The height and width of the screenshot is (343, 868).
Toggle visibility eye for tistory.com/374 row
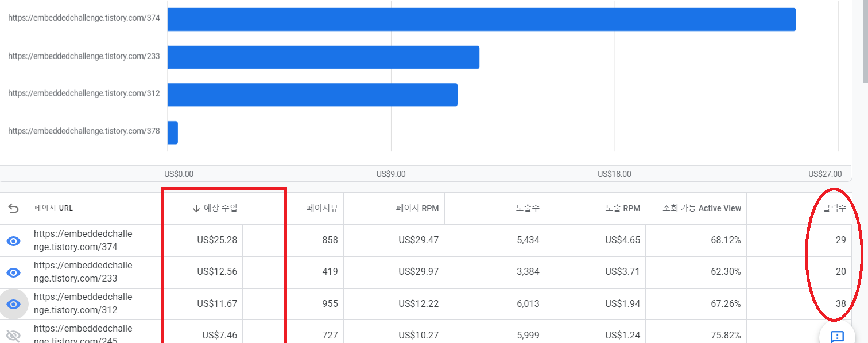click(x=13, y=241)
